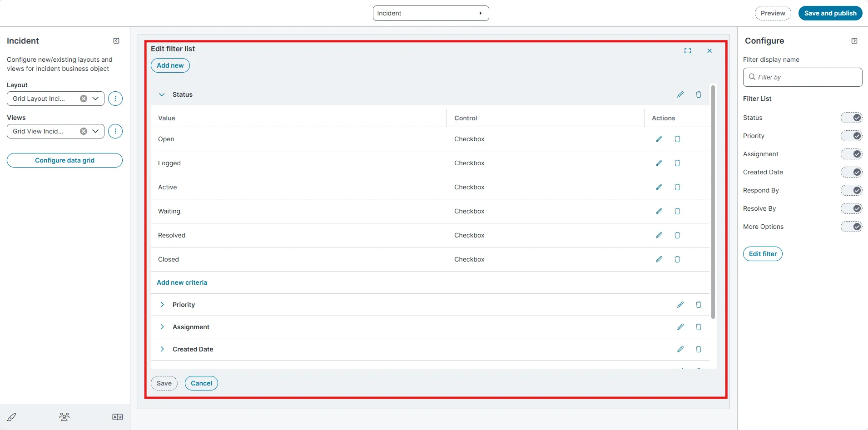Delete the Created Date filter group
This screenshot has height=430, width=868.
(x=699, y=349)
